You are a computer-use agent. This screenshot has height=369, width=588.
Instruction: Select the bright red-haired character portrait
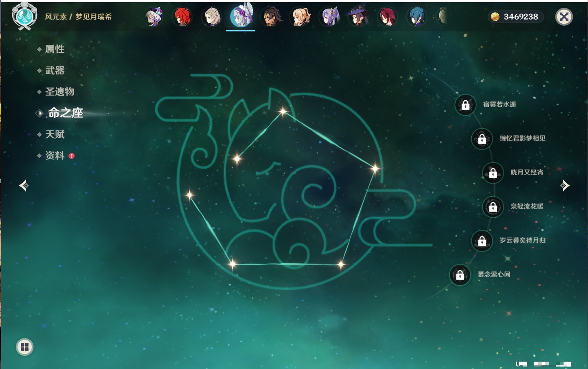click(x=182, y=17)
